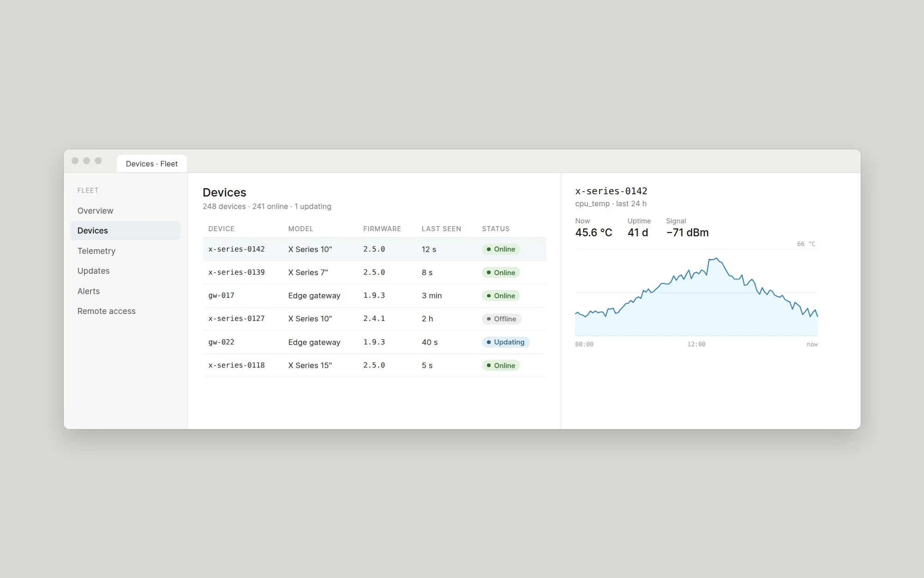This screenshot has width=924, height=578.
Task: Select Devices in the Fleet sidebar
Action: [x=125, y=230]
